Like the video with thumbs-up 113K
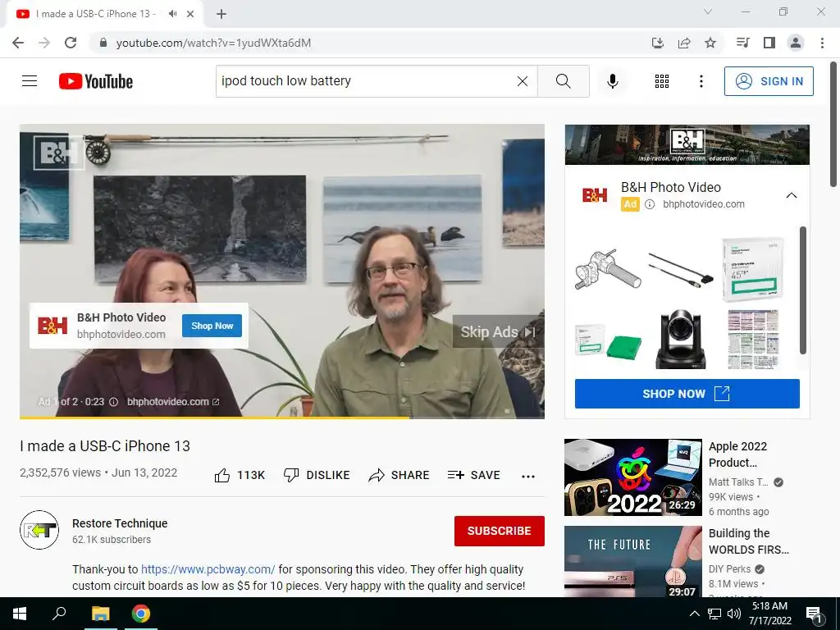This screenshot has width=840, height=630. point(240,475)
